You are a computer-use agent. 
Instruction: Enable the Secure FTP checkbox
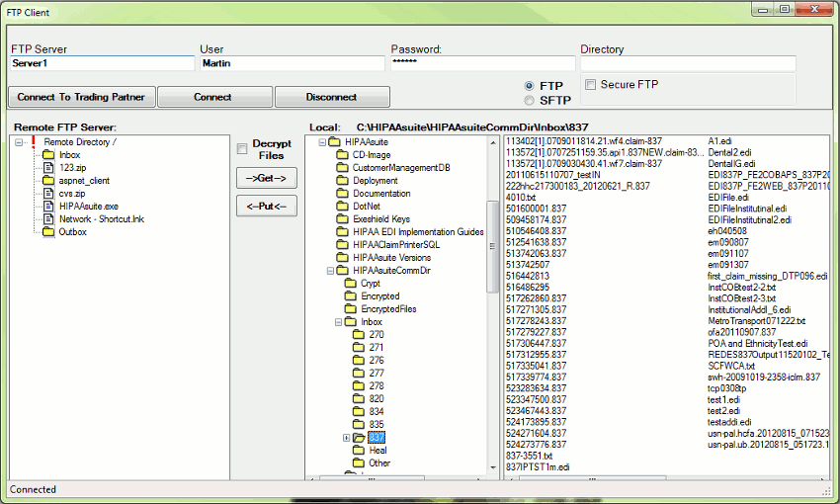click(591, 85)
